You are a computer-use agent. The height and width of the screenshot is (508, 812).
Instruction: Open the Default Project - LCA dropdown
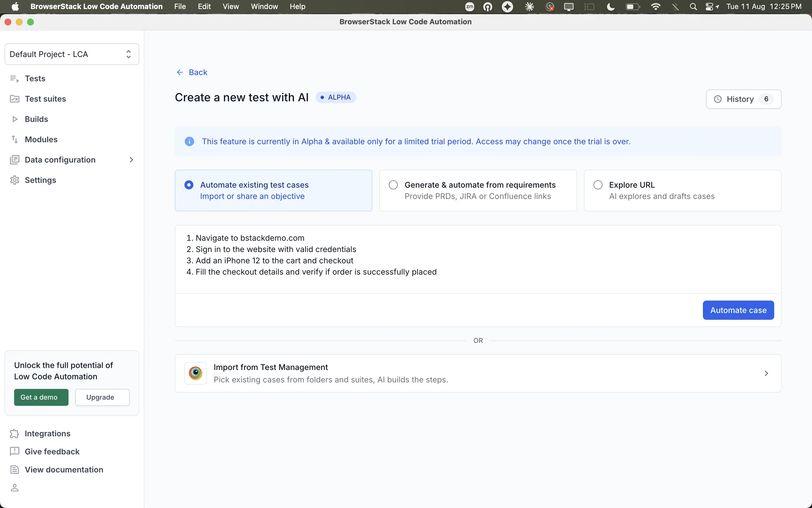(72, 54)
